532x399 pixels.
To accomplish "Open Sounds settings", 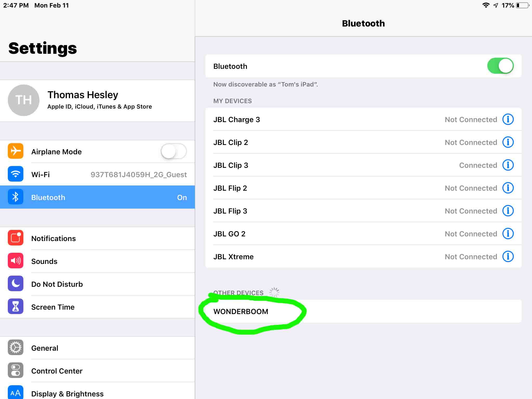I will pyautogui.click(x=97, y=261).
